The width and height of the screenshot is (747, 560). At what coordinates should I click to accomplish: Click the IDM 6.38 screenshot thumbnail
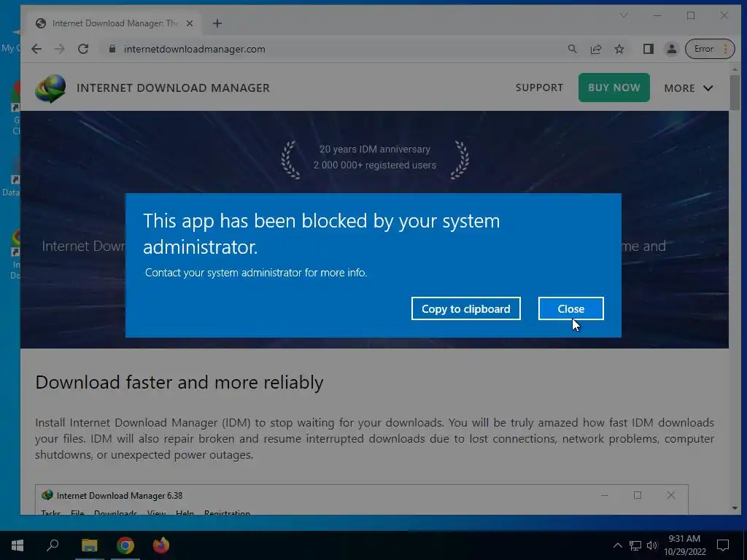pyautogui.click(x=362, y=499)
